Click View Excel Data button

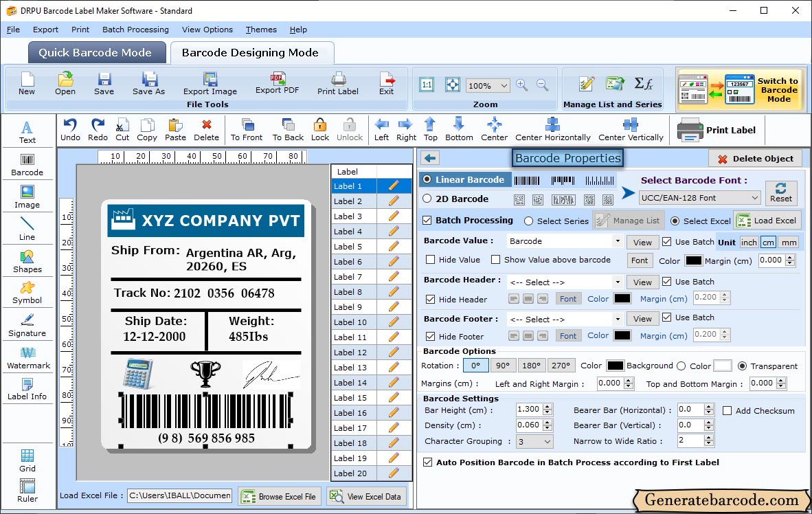[x=366, y=496]
